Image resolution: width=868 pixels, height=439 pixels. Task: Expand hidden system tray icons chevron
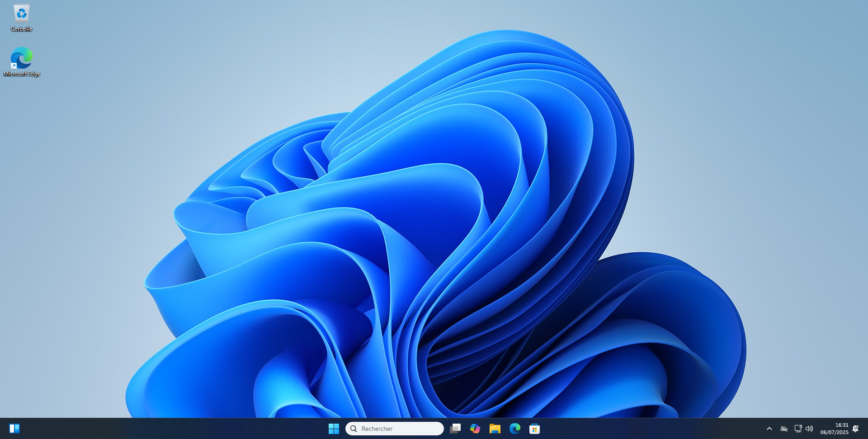coord(769,429)
